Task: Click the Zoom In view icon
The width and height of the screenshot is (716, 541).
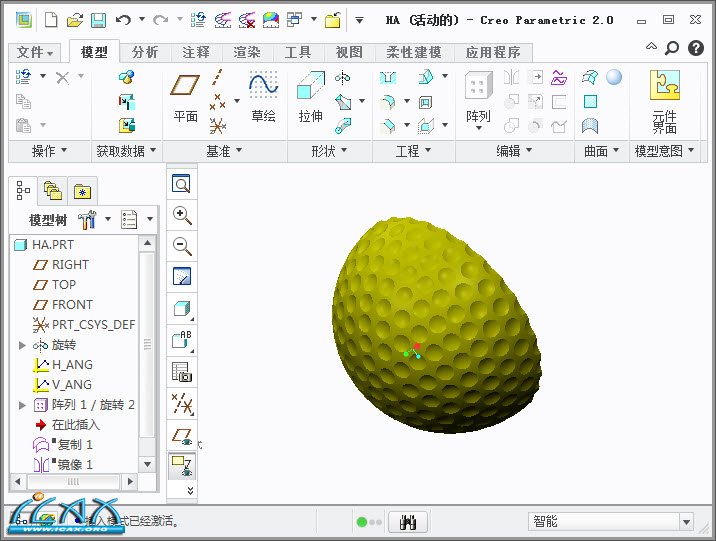Action: click(x=181, y=215)
